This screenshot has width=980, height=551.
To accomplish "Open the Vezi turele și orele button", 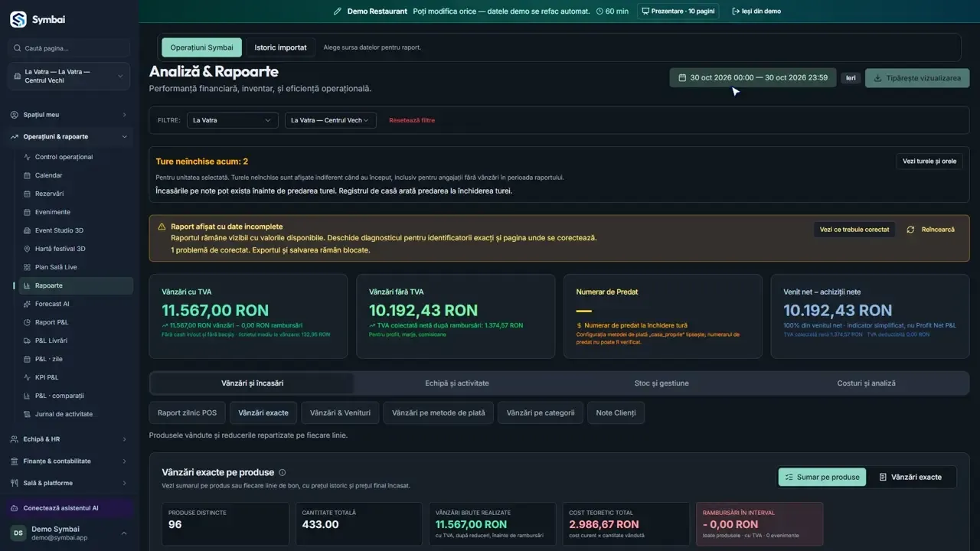I will pyautogui.click(x=929, y=161).
